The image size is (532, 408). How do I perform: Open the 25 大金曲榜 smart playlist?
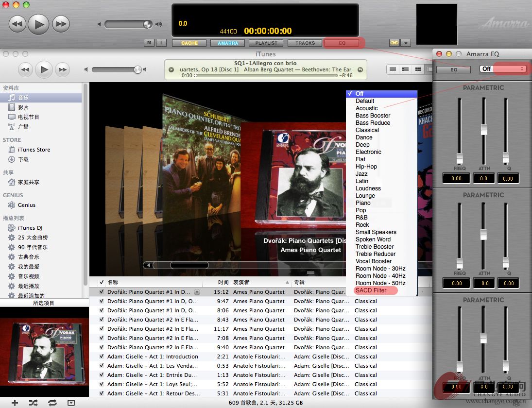(41, 238)
